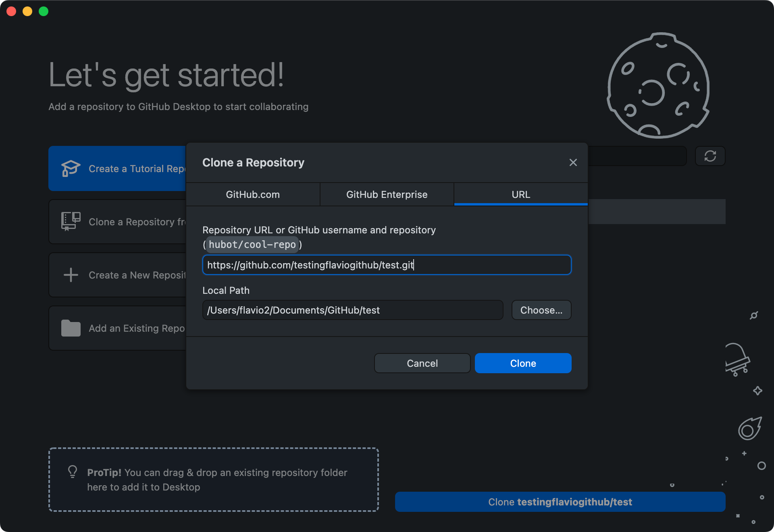Click the plus icon to create new repository

70,274
